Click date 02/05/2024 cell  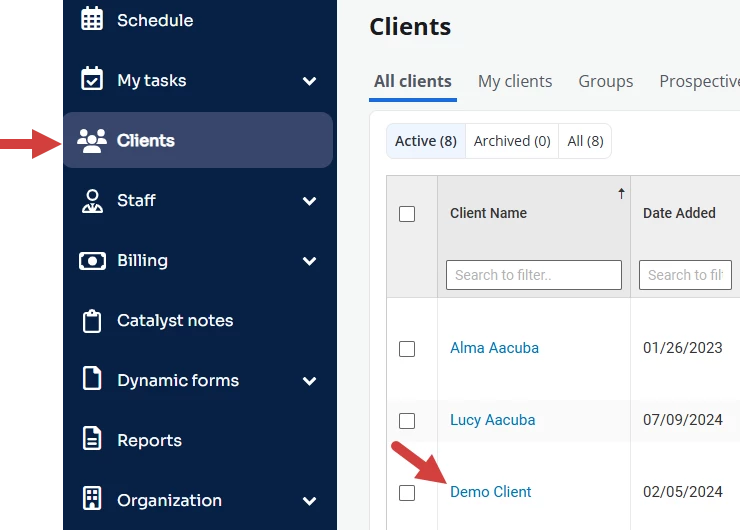tap(682, 492)
